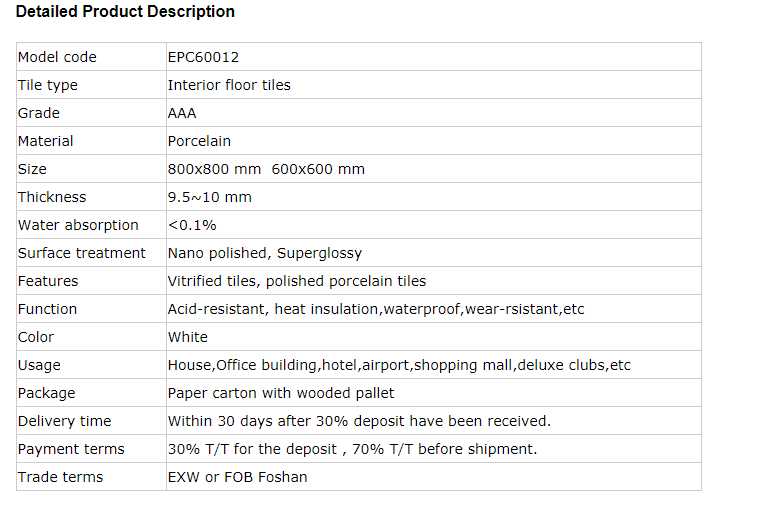The width and height of the screenshot is (760, 525).
Task: Click the 30% T/T payment terms value
Action: [x=351, y=449]
